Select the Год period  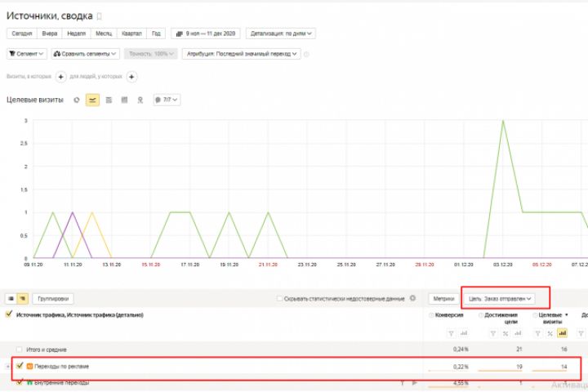click(x=156, y=33)
